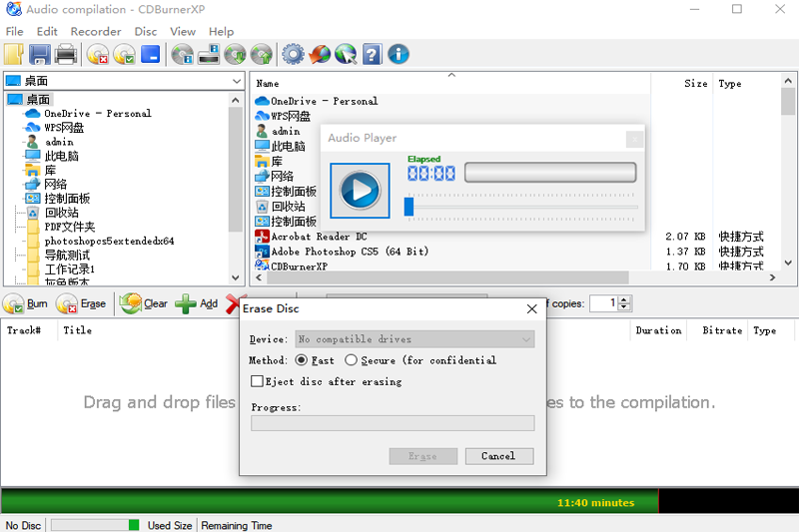
Task: Click the Help question mark icon
Action: [372, 55]
